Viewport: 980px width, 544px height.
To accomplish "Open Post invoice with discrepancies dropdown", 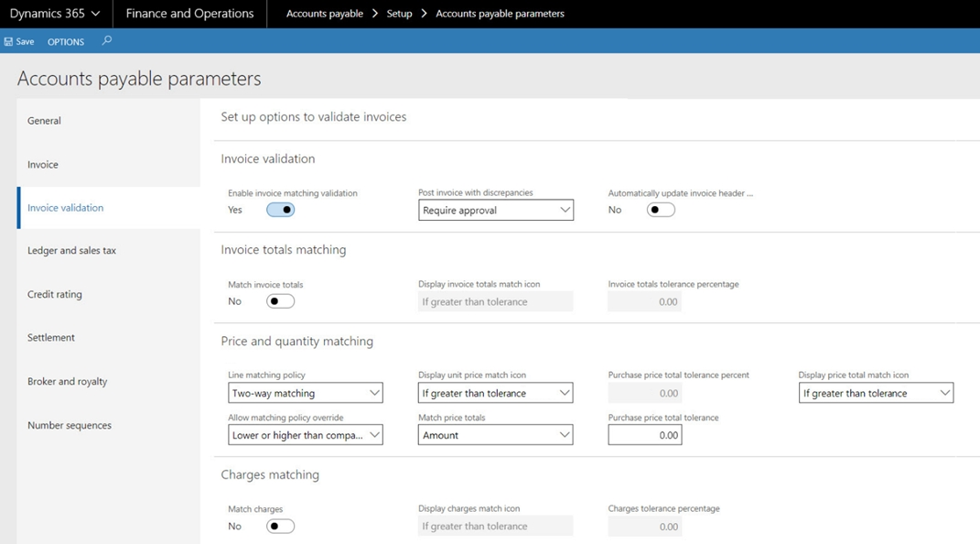I will pyautogui.click(x=496, y=210).
